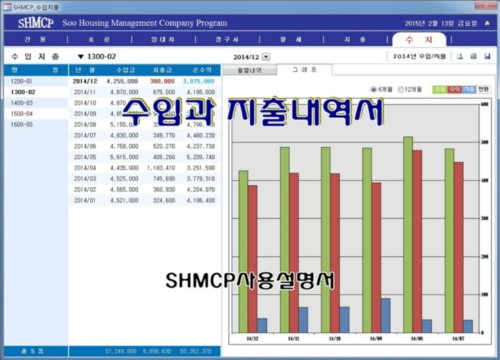The height and width of the screenshot is (360, 500).
Task: Select the 12개월 radio button
Action: coord(401,89)
